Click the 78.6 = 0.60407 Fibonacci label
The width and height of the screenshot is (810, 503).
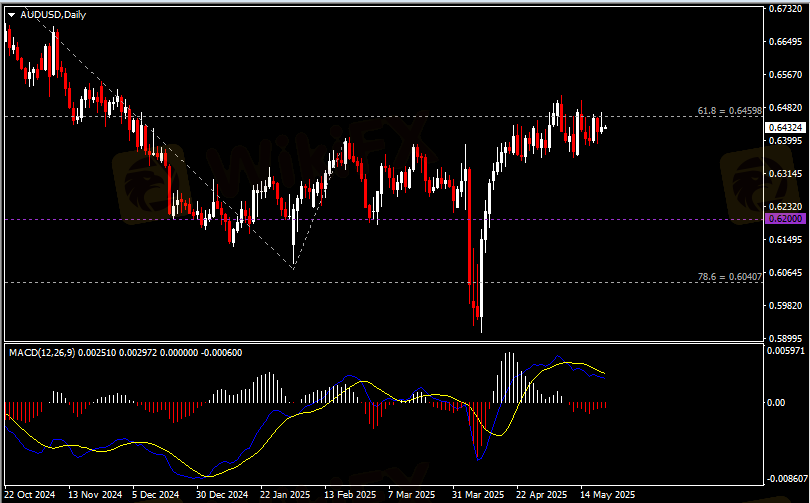(730, 275)
